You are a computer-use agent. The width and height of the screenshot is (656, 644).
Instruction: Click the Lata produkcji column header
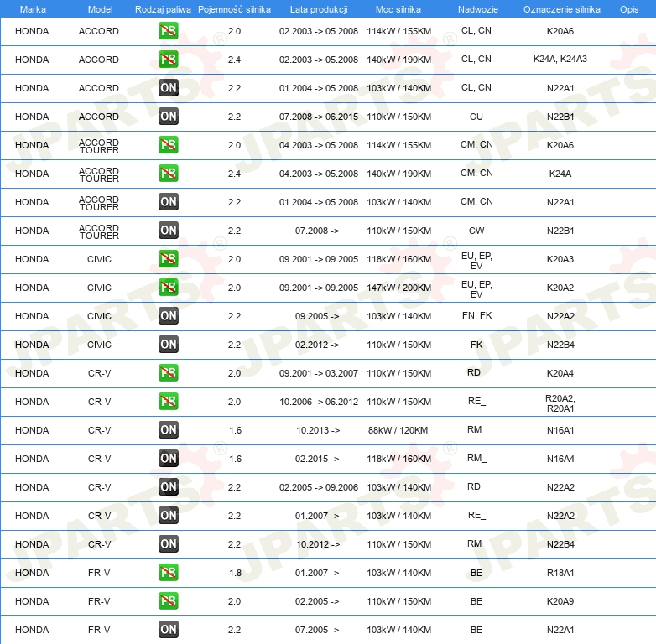click(x=319, y=9)
